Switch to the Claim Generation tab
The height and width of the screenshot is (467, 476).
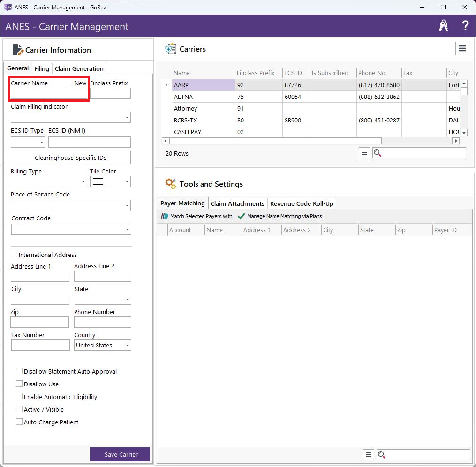pyautogui.click(x=79, y=68)
